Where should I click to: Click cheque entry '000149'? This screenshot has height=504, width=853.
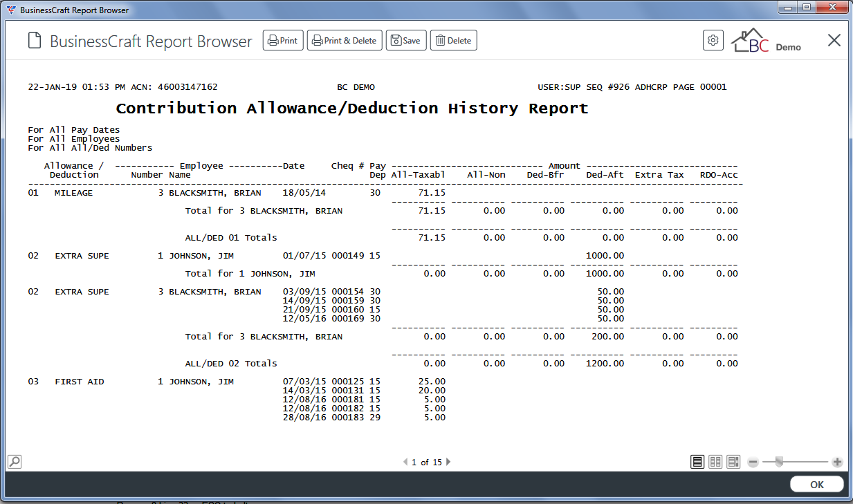[x=347, y=256]
